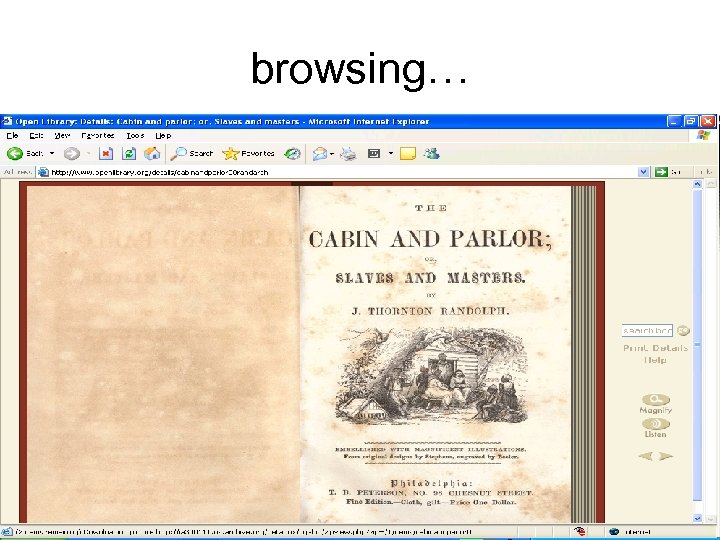Expand the Edit button dropdown arrow

tap(391, 153)
